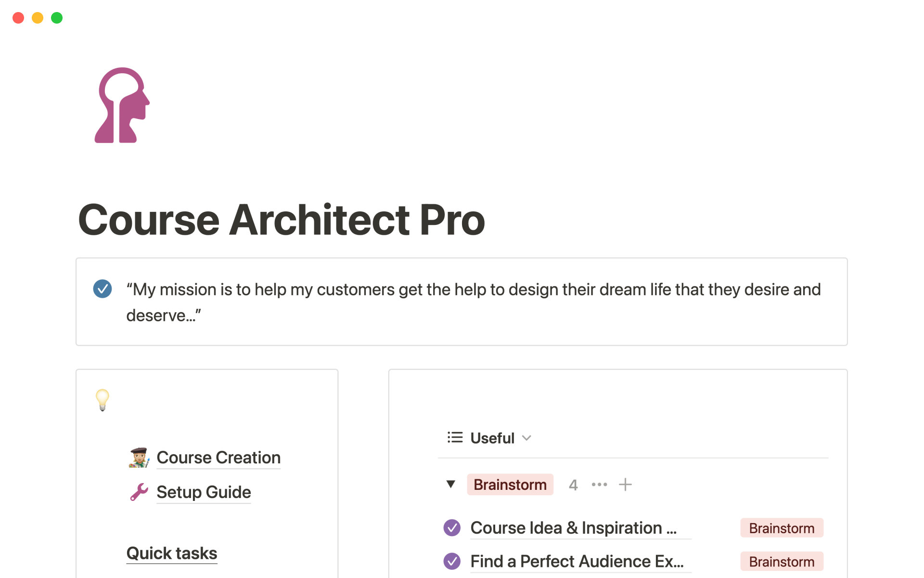The height and width of the screenshot is (578, 924).
Task: Click the artist emoji beside Course Creation
Action: click(x=139, y=458)
